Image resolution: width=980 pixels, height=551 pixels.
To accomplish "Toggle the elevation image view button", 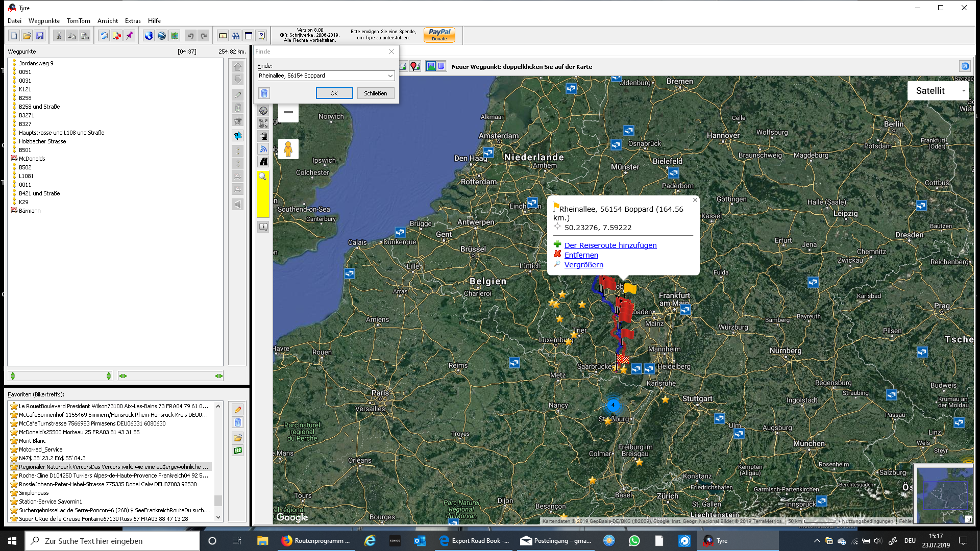I will (x=431, y=66).
